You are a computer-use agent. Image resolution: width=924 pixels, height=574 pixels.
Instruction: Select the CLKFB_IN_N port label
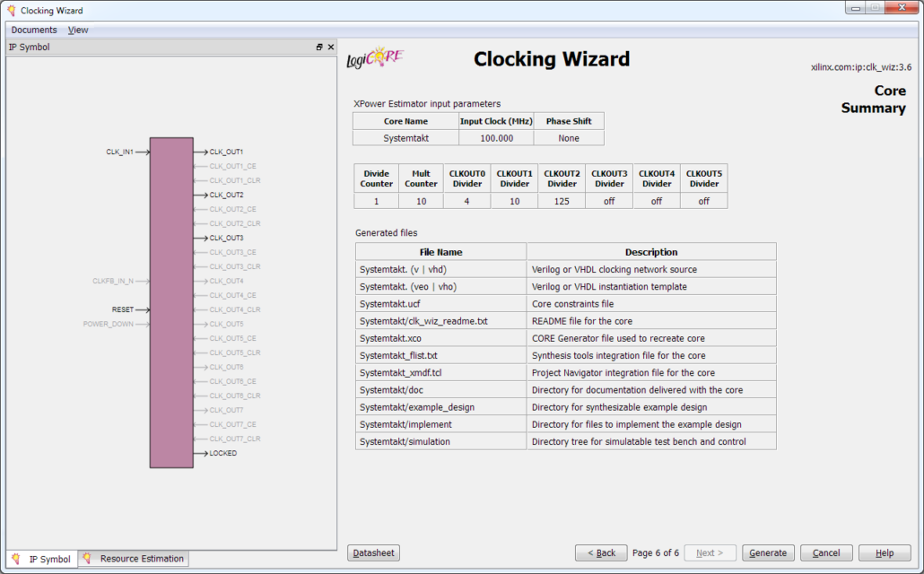tap(113, 281)
